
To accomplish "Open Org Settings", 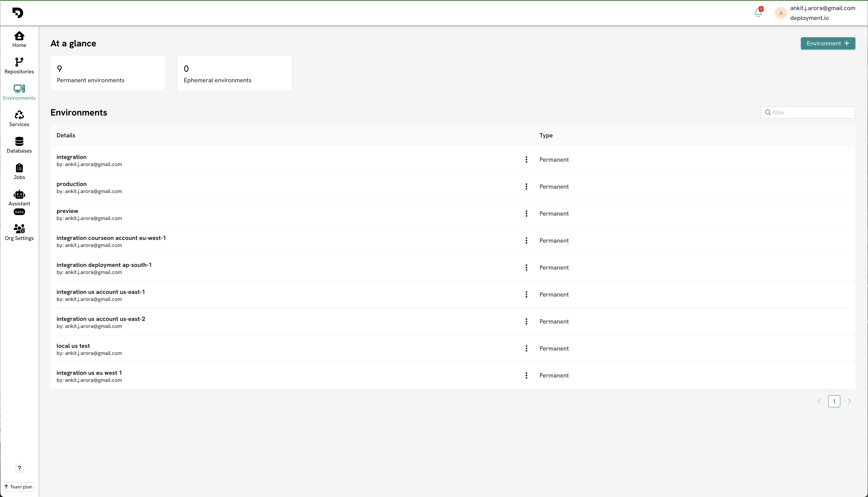I will coord(19,232).
